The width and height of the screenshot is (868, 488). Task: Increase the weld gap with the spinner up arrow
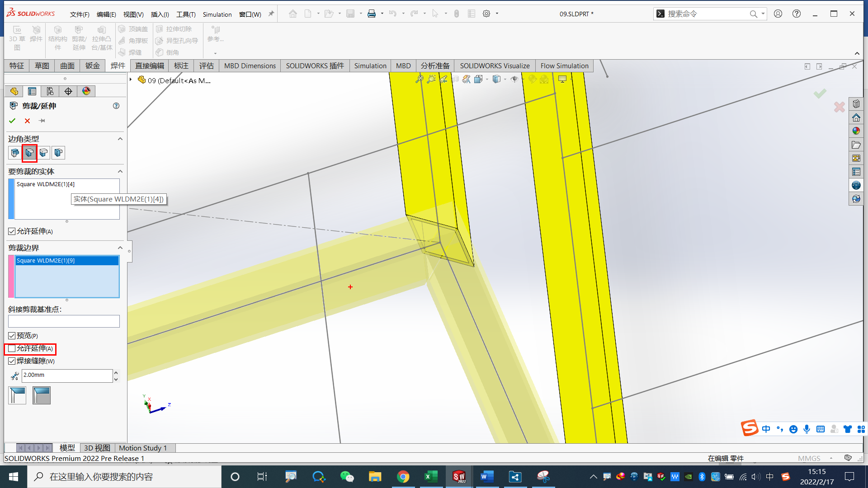pyautogui.click(x=116, y=373)
